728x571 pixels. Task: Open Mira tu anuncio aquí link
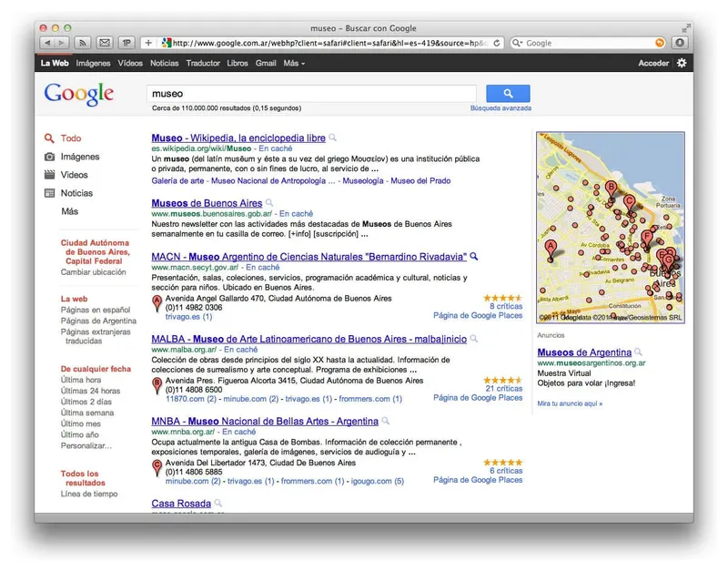[570, 403]
